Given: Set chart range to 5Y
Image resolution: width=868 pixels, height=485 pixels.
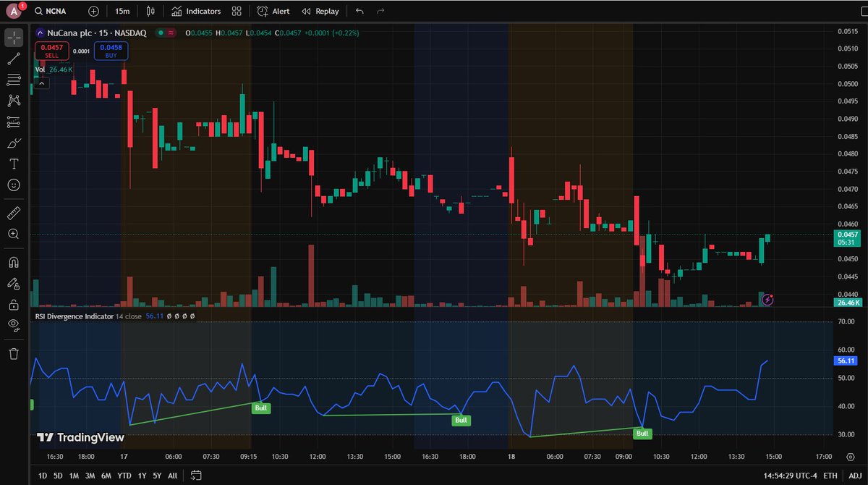Looking at the screenshot, I should pos(156,476).
